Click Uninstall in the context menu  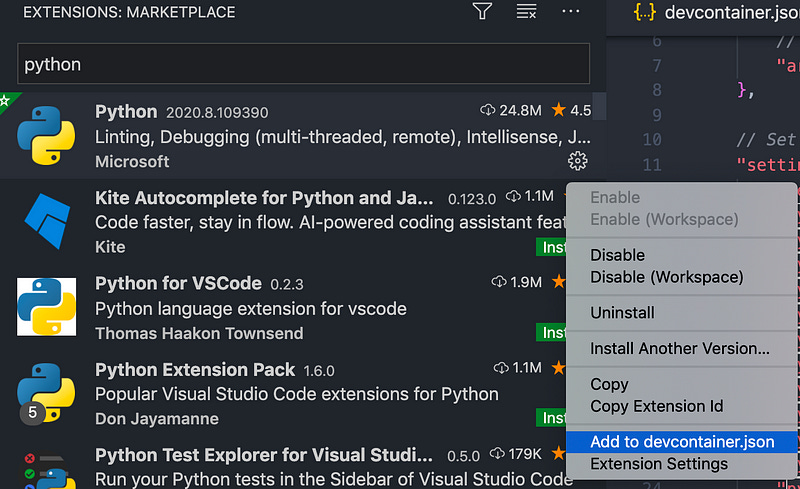click(622, 313)
